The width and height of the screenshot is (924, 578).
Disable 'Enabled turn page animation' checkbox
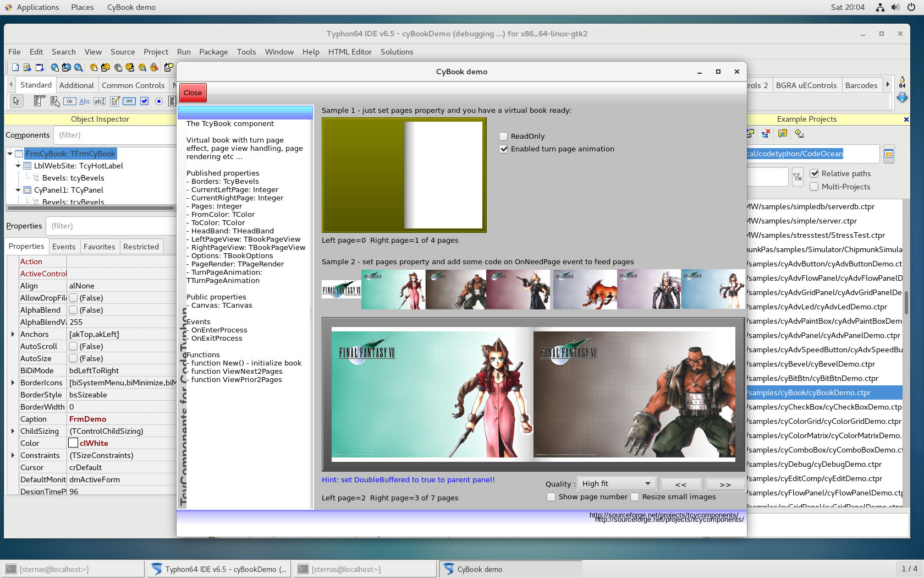click(x=503, y=149)
